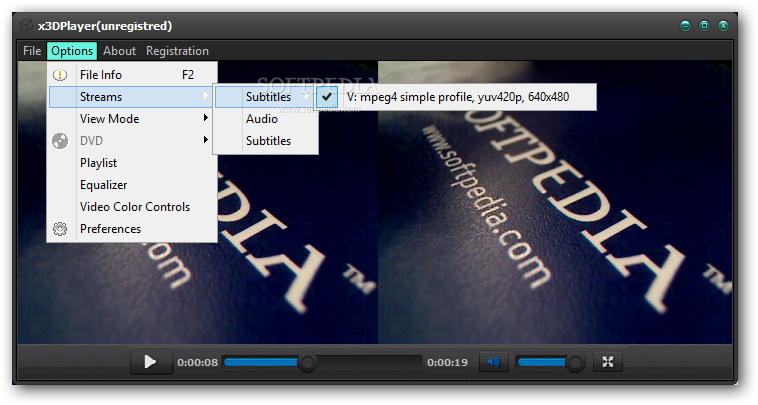This screenshot has width=758, height=405.
Task: Expand the DVD submenu arrow
Action: 206,140
